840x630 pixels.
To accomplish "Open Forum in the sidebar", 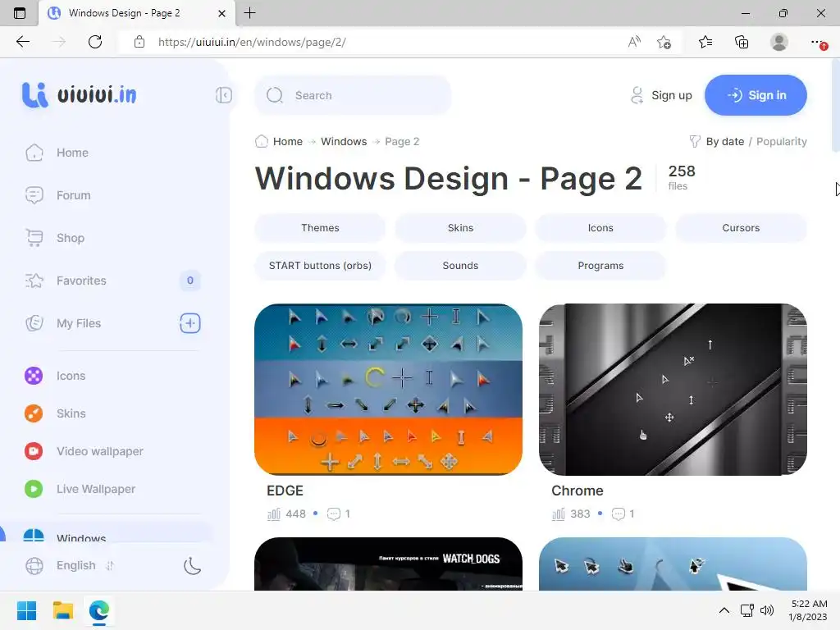I will click(73, 195).
